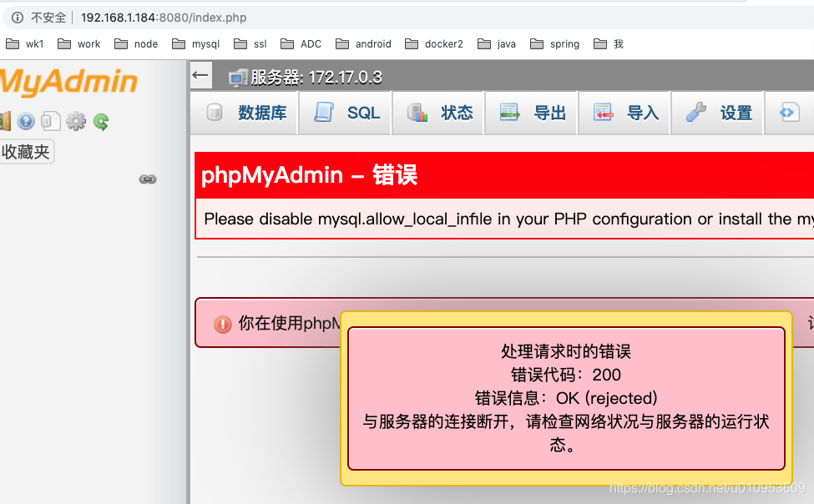Click the 服务器: 172.17.0.3 breadcrumb link

[x=316, y=78]
